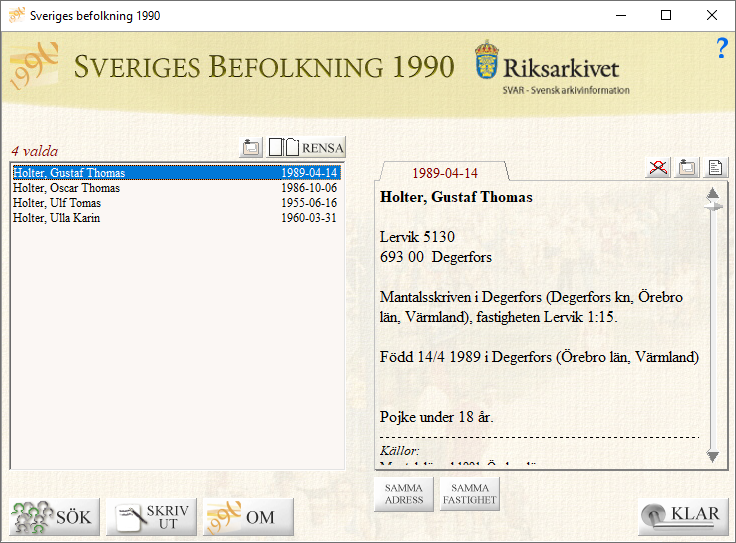Open the blue question mark help
The image size is (736, 543).
click(x=722, y=48)
